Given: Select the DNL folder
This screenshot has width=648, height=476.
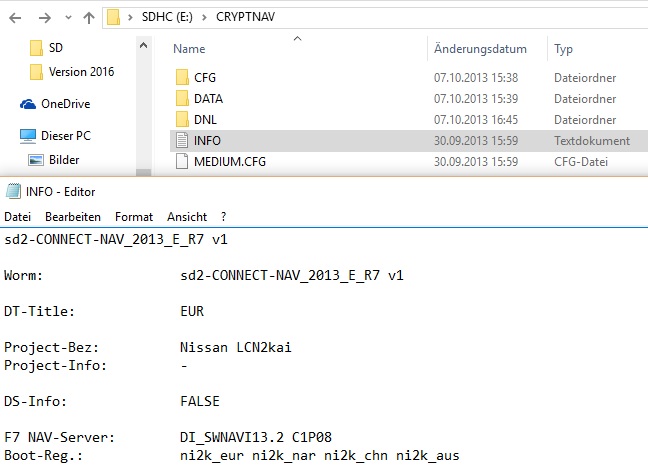Looking at the screenshot, I should 205,120.
